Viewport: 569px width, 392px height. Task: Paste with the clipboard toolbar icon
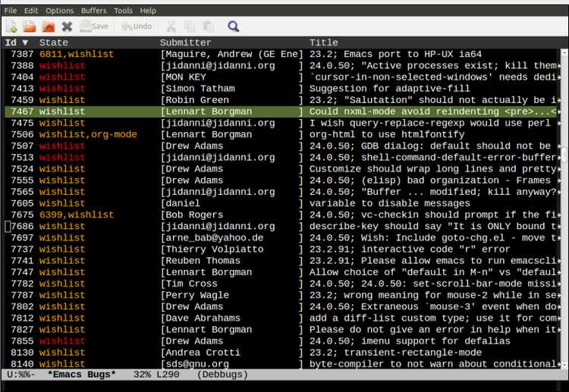click(x=209, y=27)
